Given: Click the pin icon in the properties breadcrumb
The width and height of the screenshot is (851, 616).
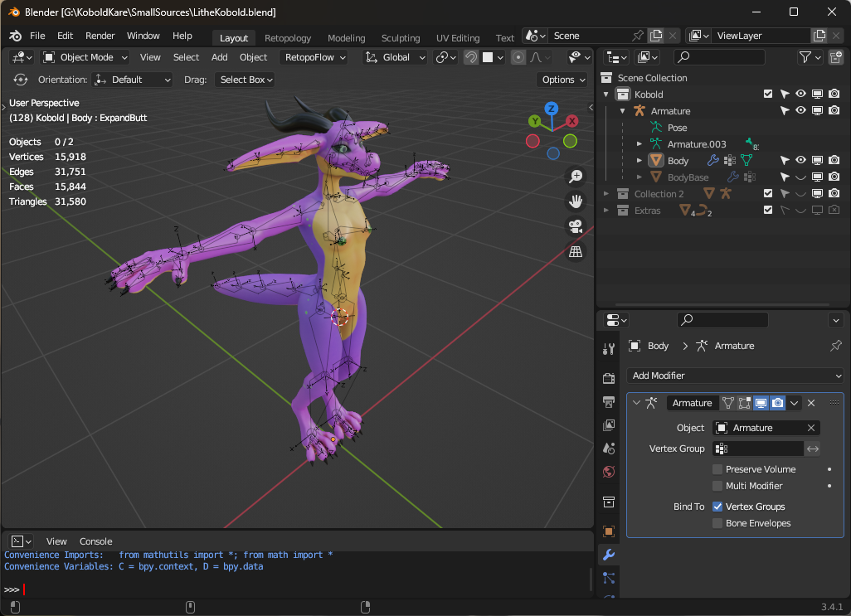Looking at the screenshot, I should point(836,346).
